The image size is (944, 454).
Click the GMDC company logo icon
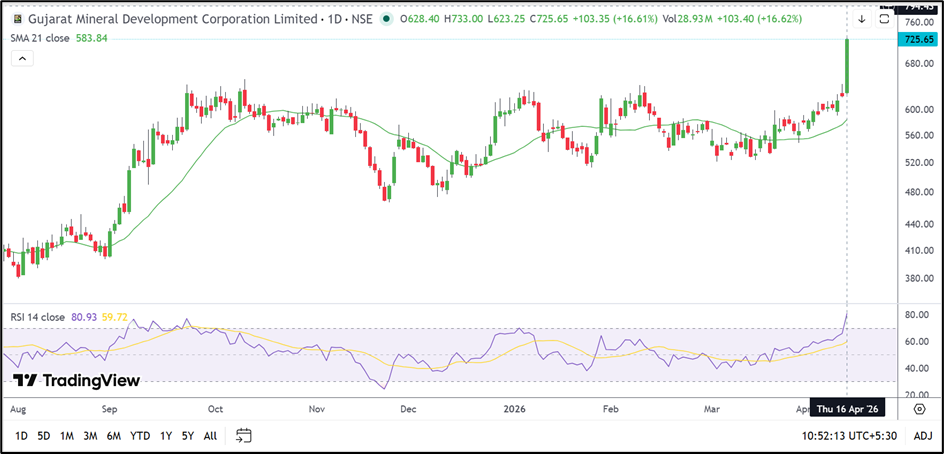[17, 19]
